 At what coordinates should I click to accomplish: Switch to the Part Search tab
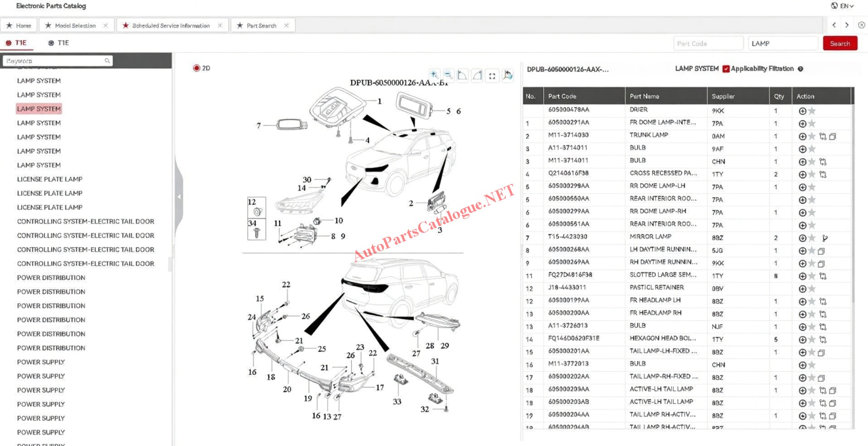point(261,25)
